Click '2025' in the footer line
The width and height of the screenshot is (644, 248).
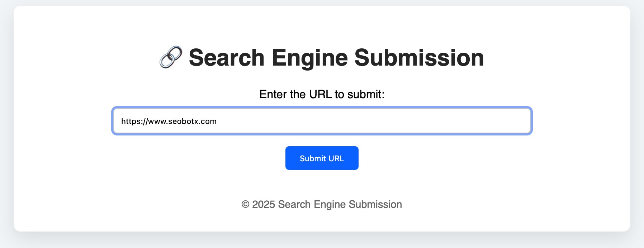(264, 204)
